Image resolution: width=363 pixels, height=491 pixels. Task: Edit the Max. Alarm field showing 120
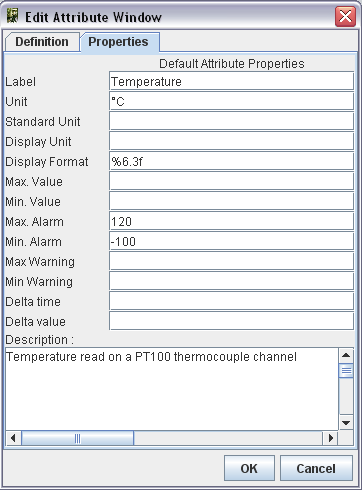[232, 221]
